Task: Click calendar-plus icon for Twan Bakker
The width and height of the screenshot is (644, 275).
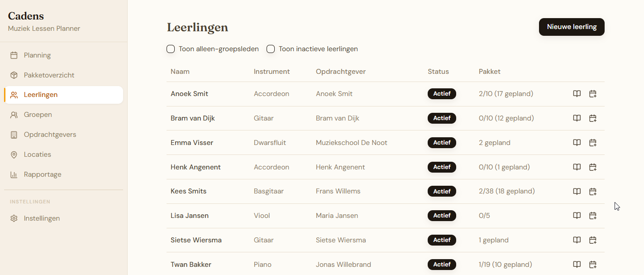Action: pyautogui.click(x=592, y=265)
